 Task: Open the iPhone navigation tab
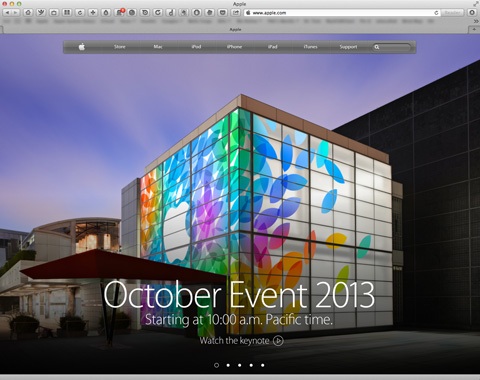[x=234, y=47]
